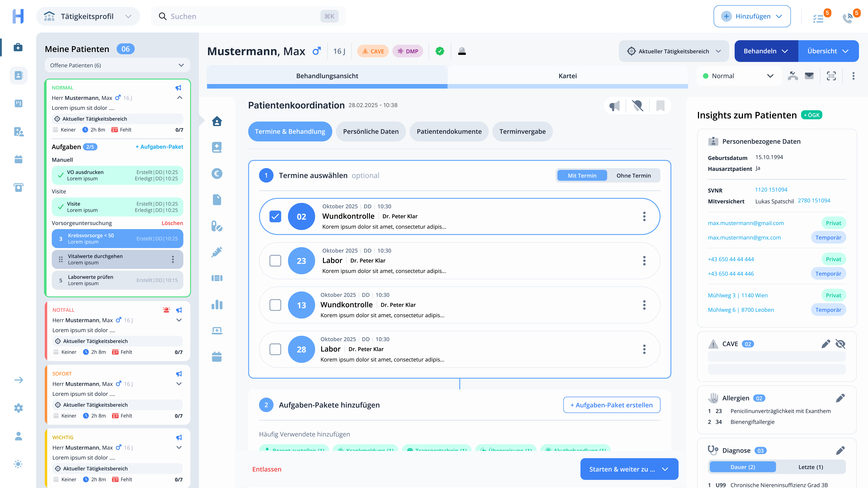868x488 pixels.
Task: Open the Patientendokumente tab
Action: (x=449, y=131)
